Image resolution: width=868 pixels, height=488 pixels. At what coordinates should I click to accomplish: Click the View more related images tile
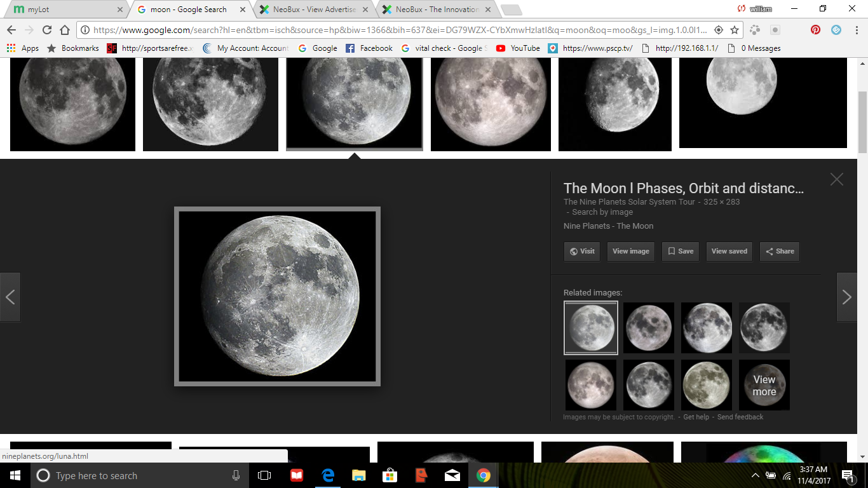764,385
